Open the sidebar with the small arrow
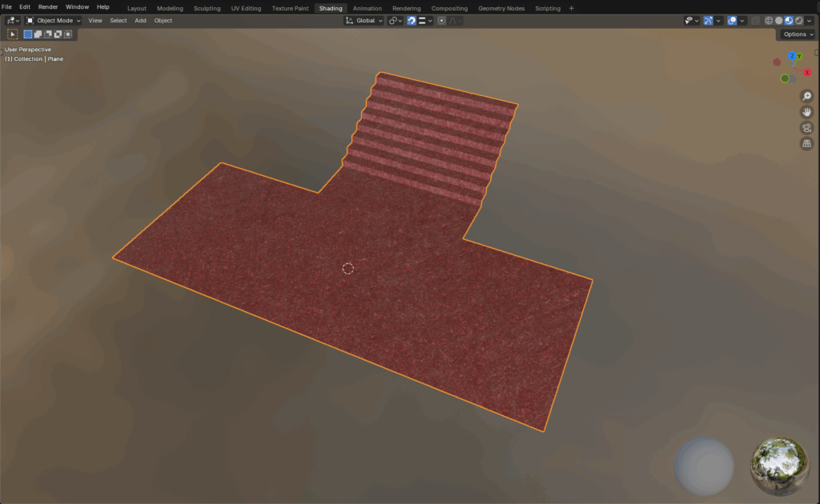 817,52
